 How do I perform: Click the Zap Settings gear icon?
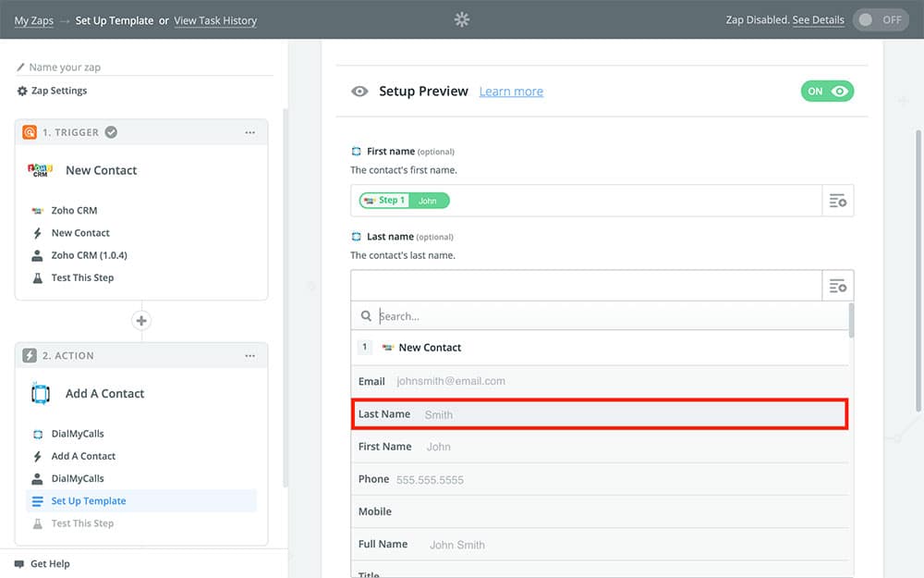tap(22, 91)
